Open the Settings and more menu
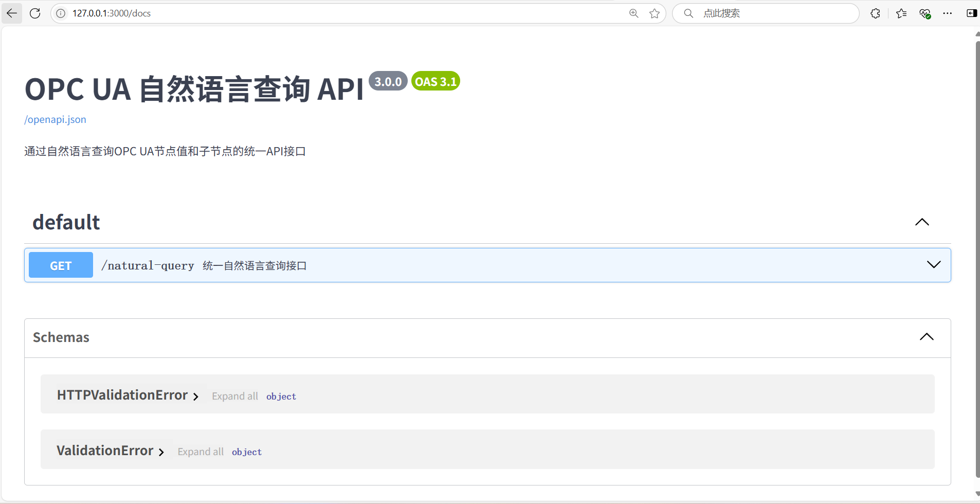This screenshot has width=980, height=504. [x=948, y=13]
